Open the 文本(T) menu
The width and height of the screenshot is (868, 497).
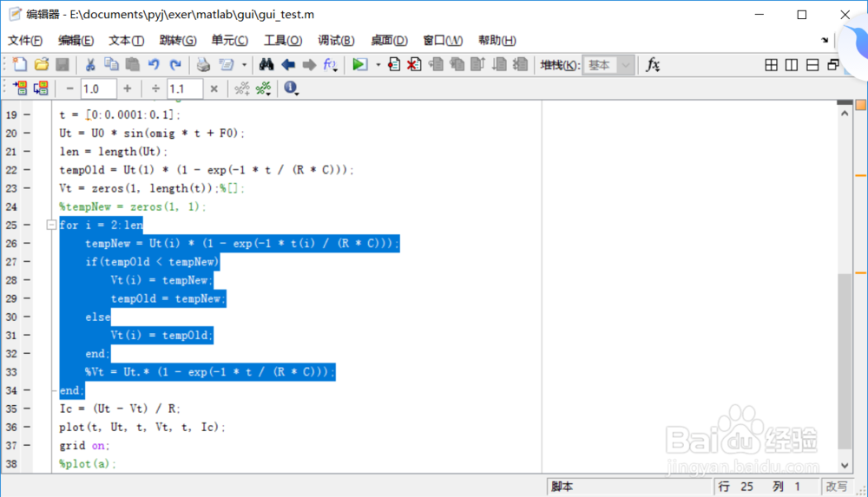[126, 41]
